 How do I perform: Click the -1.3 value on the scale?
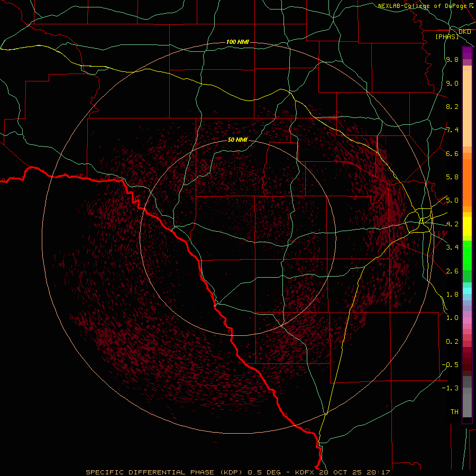click(450, 388)
